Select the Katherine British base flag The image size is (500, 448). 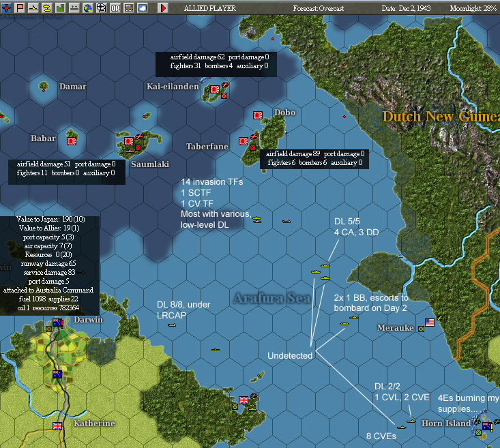tap(57, 426)
